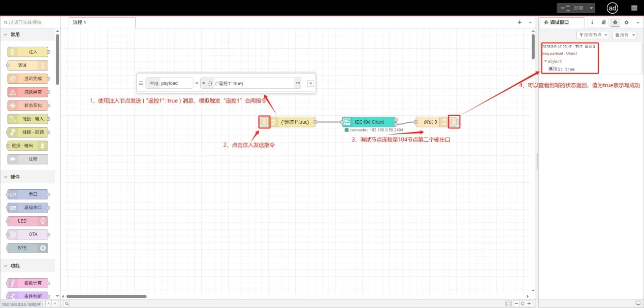The height and width of the screenshot is (308, 644).
Task: Open the 所有节点 filter dropdown
Action: click(593, 35)
